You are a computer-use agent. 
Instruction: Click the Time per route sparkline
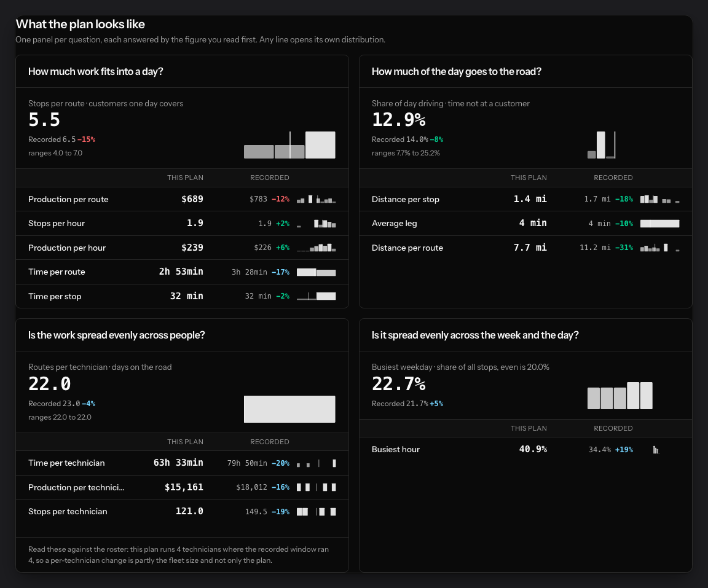click(316, 272)
